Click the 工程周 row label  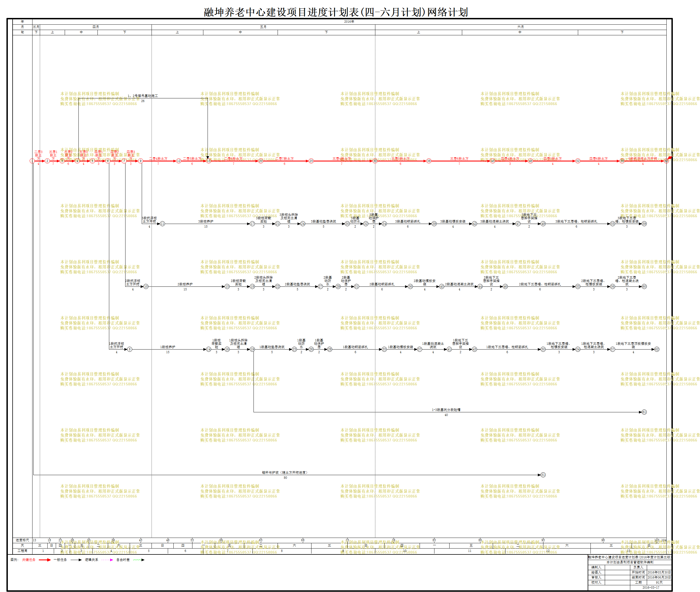pyautogui.click(x=22, y=551)
